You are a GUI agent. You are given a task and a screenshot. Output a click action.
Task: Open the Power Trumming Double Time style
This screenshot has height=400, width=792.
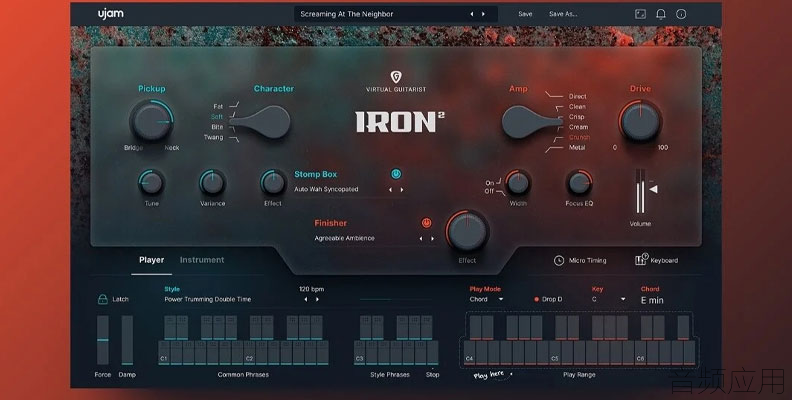(x=208, y=299)
